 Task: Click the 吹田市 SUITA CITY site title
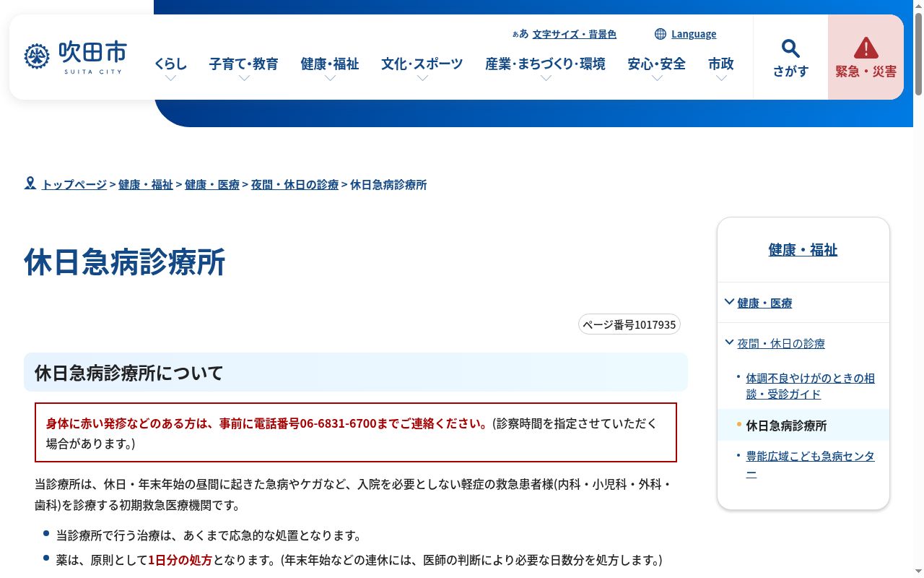point(92,56)
